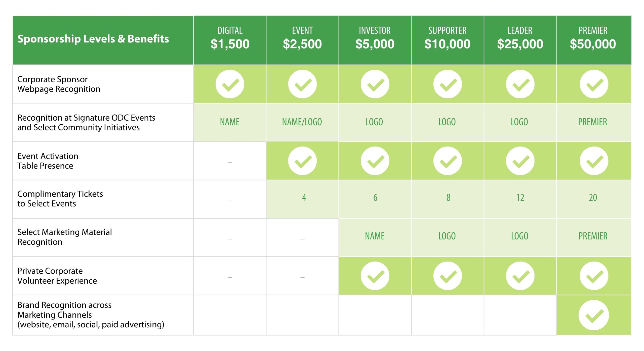The width and height of the screenshot is (644, 351).
Task: Click Event tier Table Presence checkmark
Action: [302, 161]
